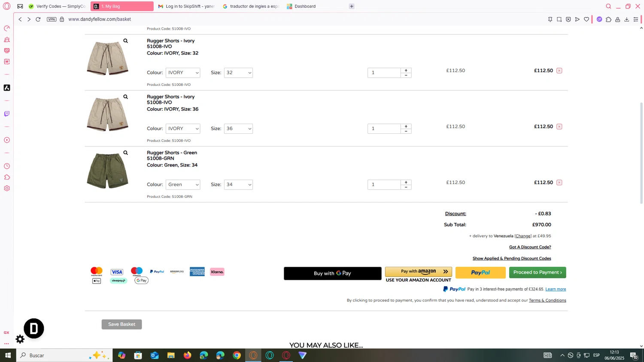This screenshot has width=644, height=362.
Task: Switch to traductor de ingles tab
Action: [251, 6]
